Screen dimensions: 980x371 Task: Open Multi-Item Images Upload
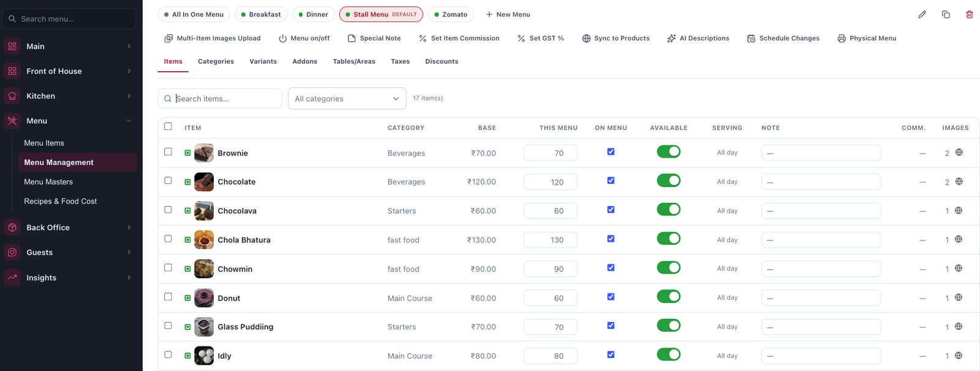213,38
